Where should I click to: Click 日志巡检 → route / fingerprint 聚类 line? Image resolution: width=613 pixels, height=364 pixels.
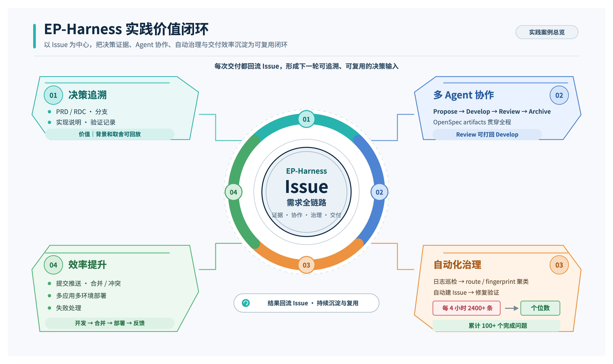481,282
